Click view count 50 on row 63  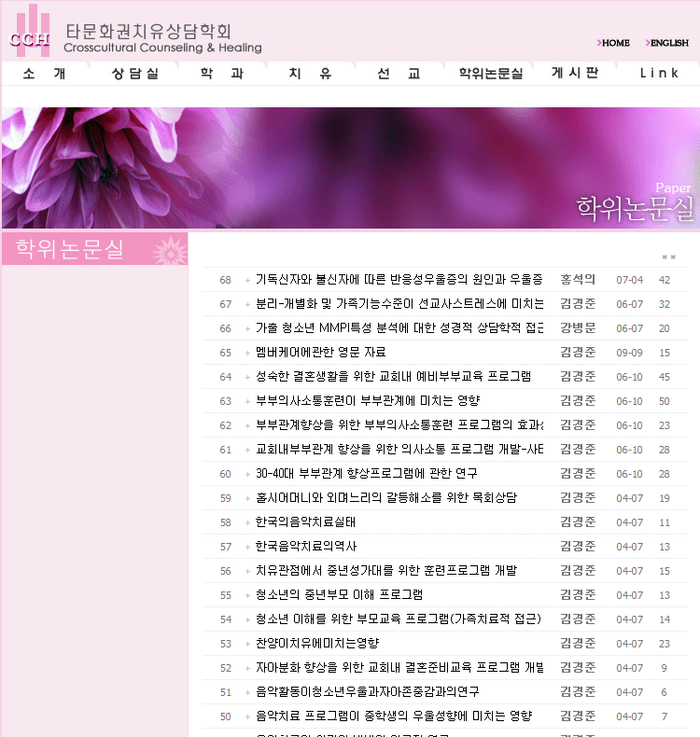click(x=665, y=401)
